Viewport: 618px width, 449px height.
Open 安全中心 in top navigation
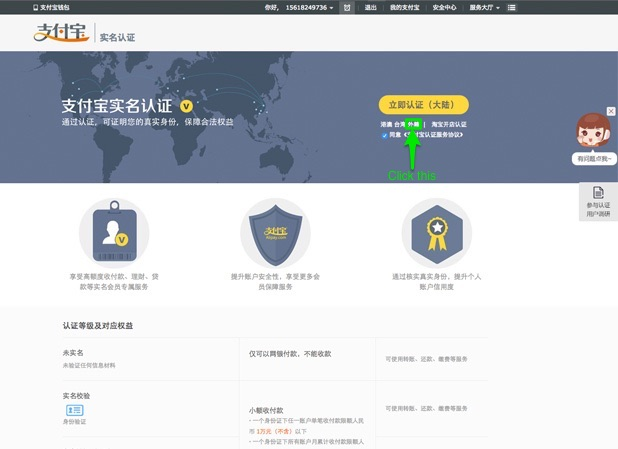(444, 7)
